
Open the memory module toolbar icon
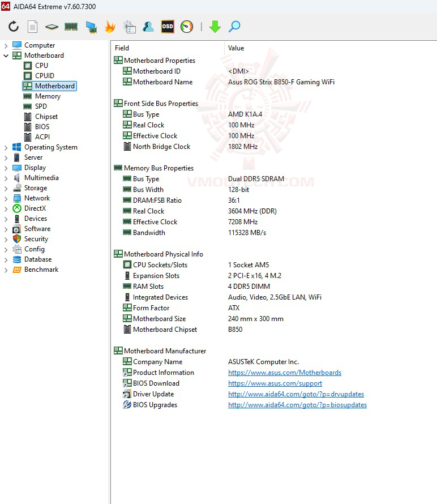[71, 27]
